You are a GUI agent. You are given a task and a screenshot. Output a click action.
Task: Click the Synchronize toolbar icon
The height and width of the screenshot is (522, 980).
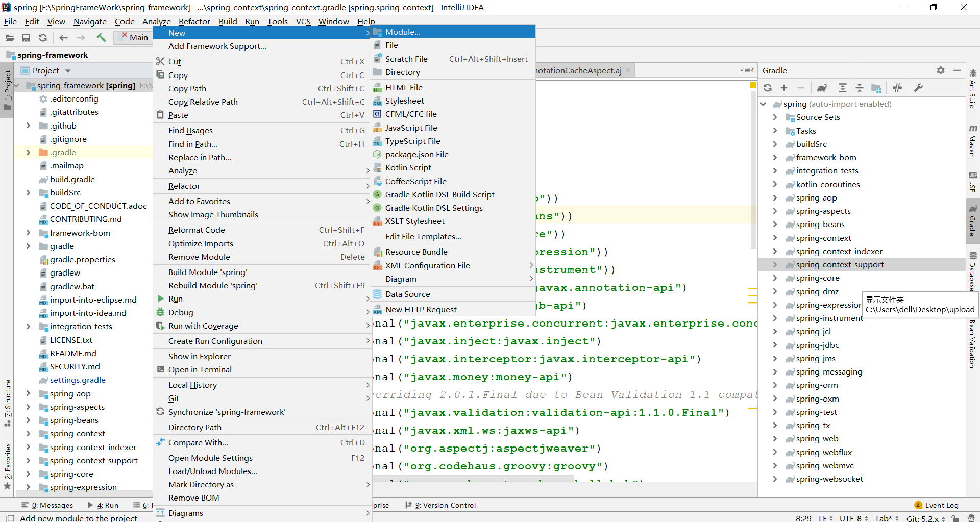[x=43, y=37]
